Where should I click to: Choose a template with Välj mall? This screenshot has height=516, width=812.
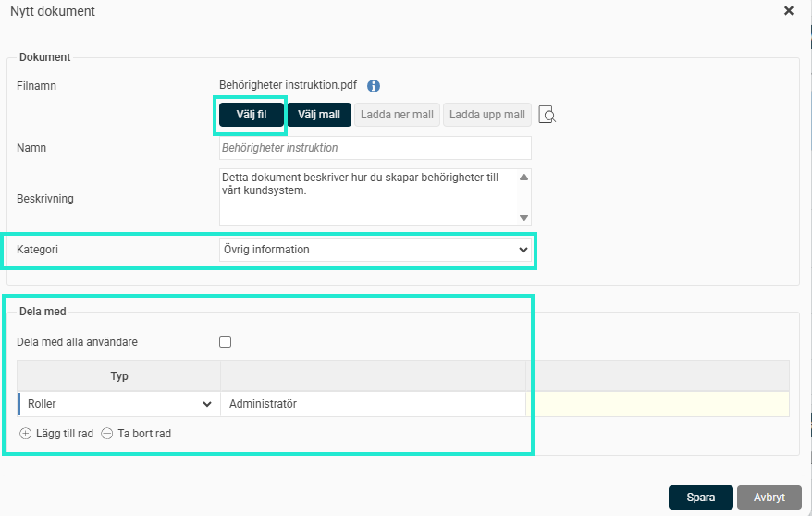319,115
